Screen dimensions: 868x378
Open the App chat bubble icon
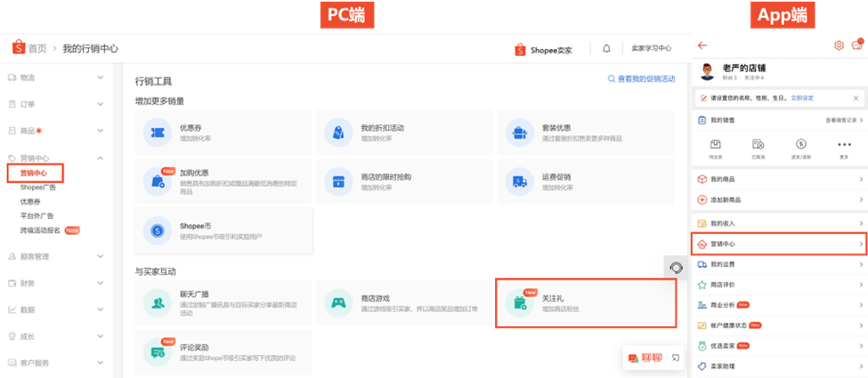856,45
